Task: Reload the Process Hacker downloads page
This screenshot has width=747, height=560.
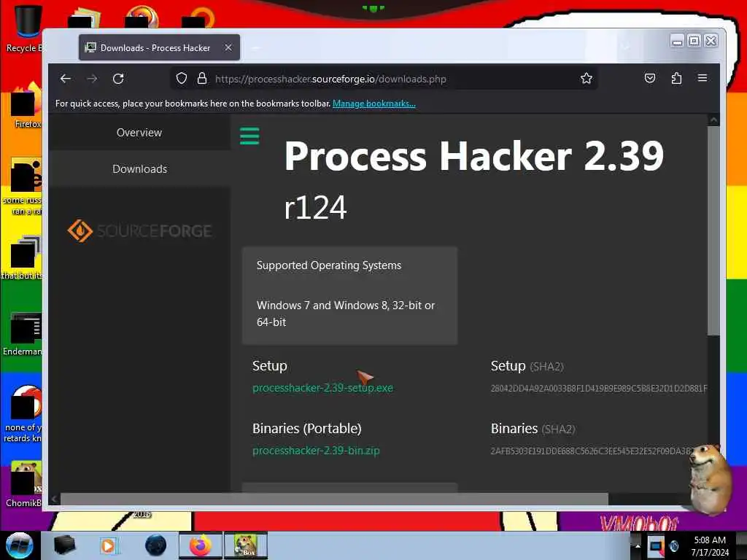Action: (x=118, y=79)
